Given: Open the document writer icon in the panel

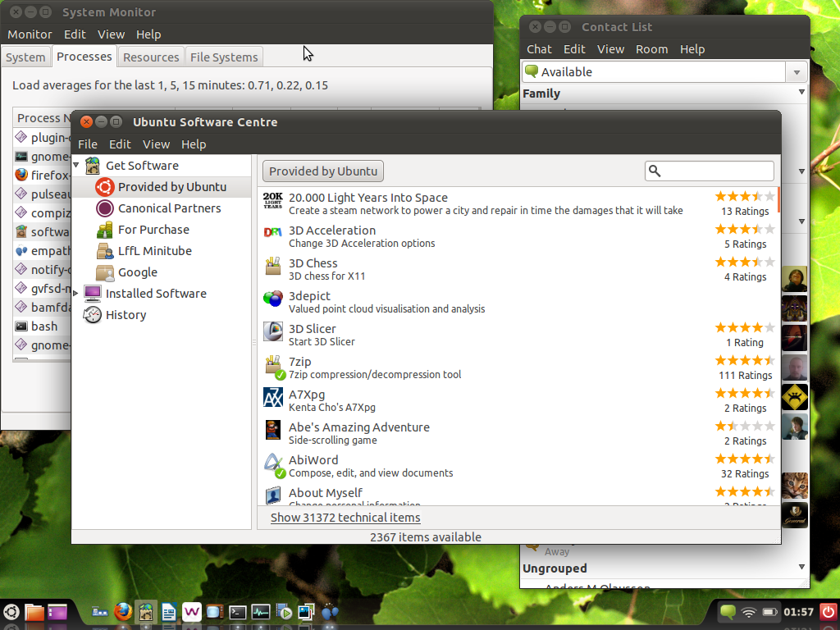Looking at the screenshot, I should coord(169,612).
